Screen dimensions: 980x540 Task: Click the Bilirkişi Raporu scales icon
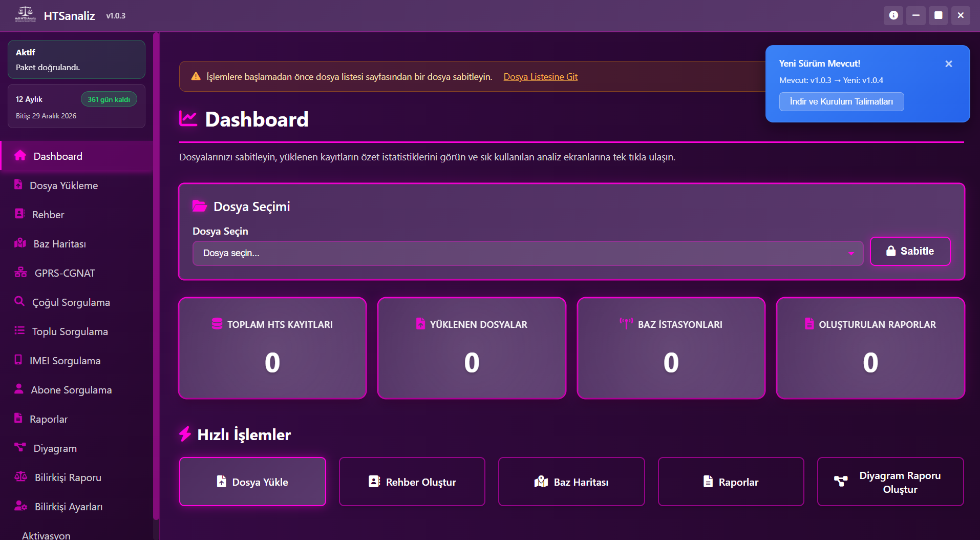[20, 477]
